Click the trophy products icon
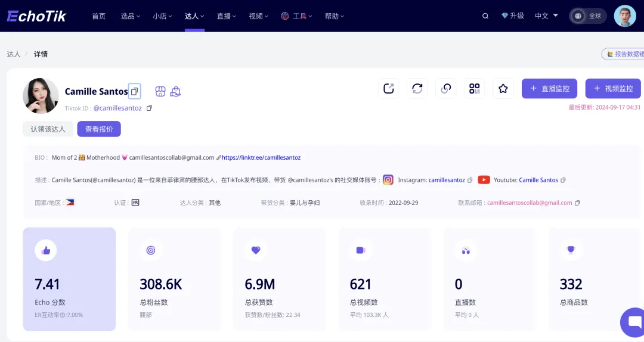The image size is (644, 342). [571, 250]
